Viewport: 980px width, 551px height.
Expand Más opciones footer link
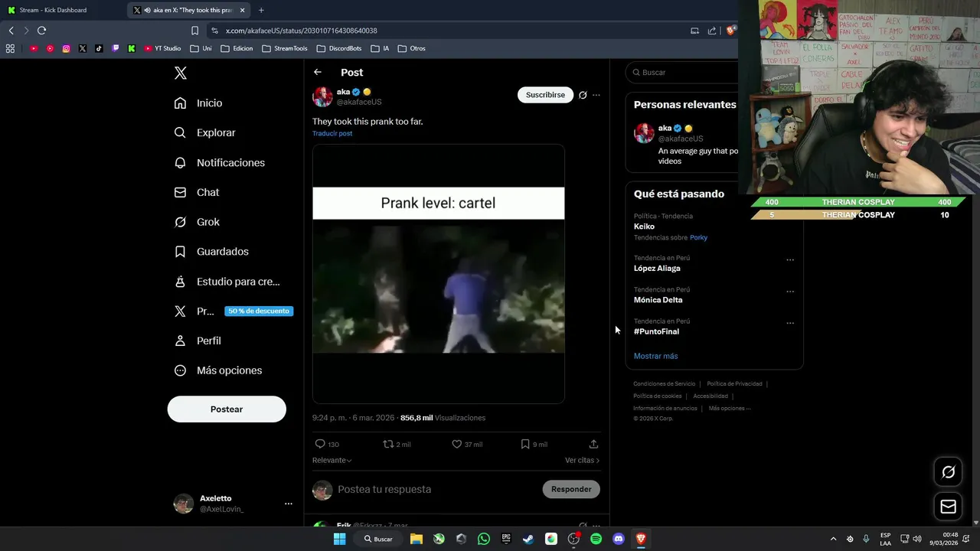pyautogui.click(x=729, y=408)
